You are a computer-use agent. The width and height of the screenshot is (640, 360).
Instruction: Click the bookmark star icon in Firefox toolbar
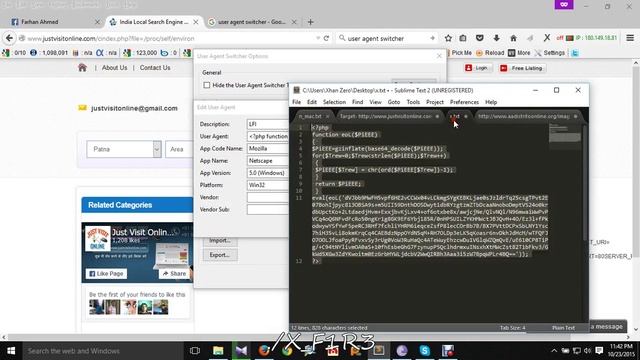[448, 38]
